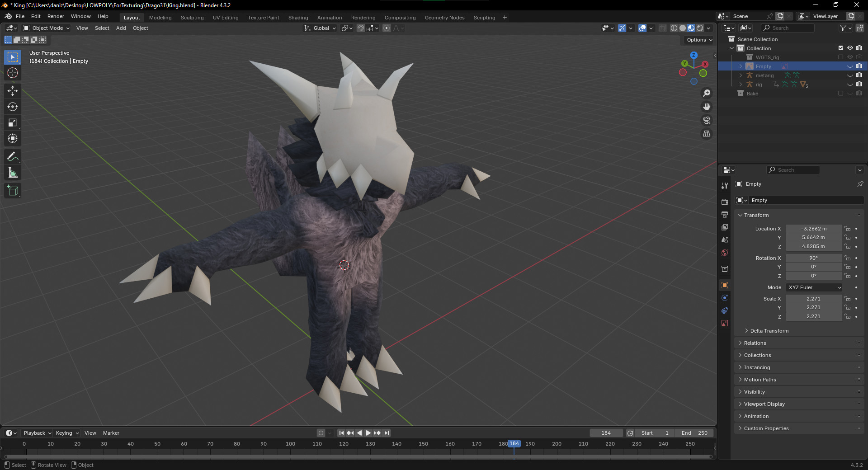Select the Move tool
Screen dimensions: 868x470
tap(13, 91)
